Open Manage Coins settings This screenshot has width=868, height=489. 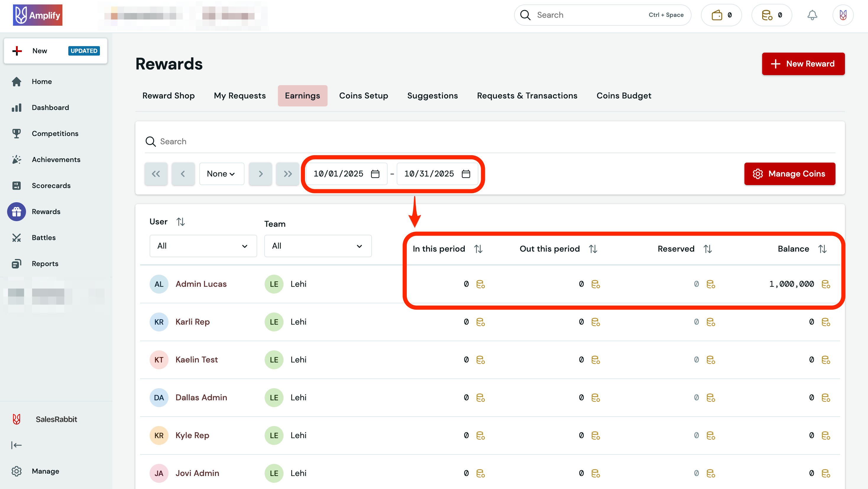tap(789, 174)
